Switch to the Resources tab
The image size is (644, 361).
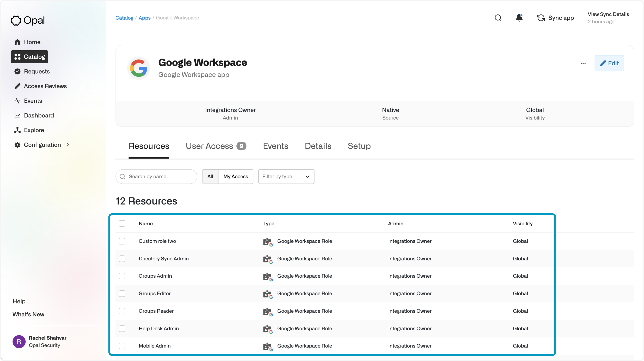(149, 146)
